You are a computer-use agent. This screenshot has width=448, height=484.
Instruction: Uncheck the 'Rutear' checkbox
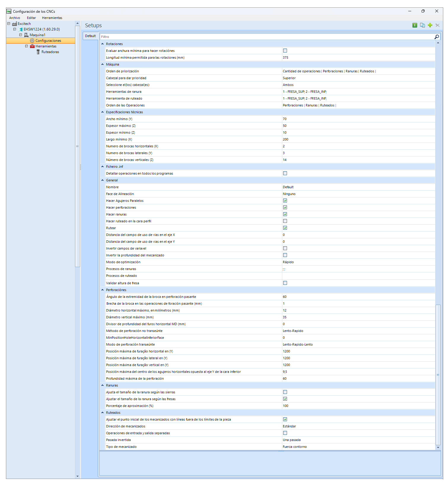(x=285, y=228)
